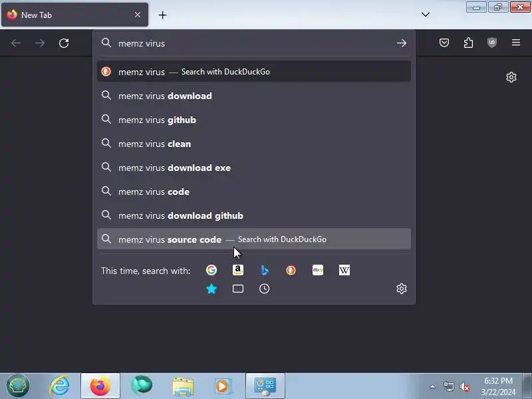Screen dimensions: 532x399
Task: Search with eBay engine icon
Action: click(318, 270)
